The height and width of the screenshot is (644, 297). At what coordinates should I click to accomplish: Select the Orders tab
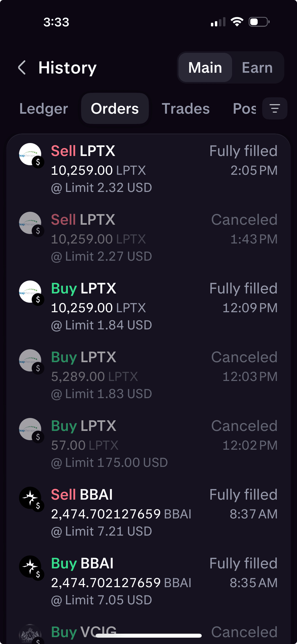115,109
